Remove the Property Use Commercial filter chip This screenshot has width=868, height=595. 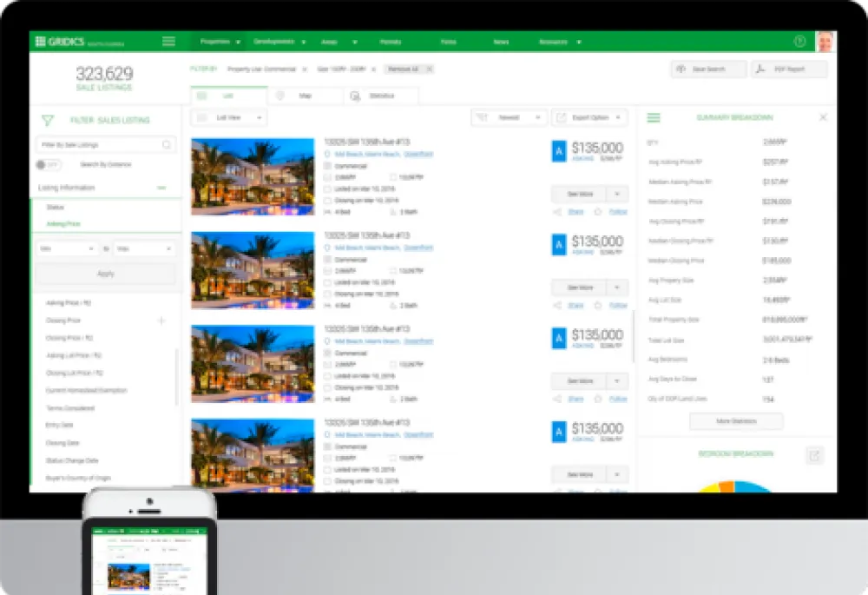click(x=305, y=69)
